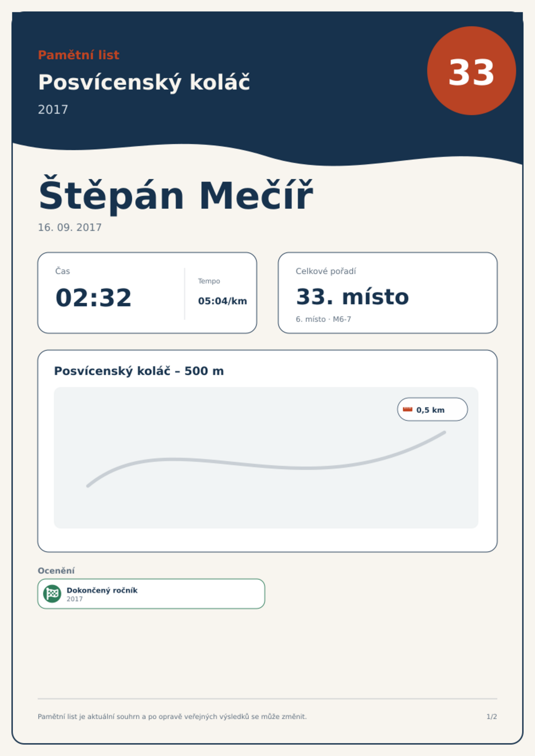Click the Tempo value 05:04/km
The image size is (535, 756).
222,301
